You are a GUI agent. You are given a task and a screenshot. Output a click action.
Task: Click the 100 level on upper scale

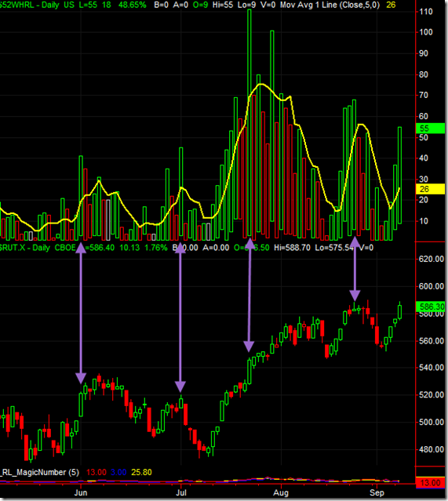coord(425,32)
